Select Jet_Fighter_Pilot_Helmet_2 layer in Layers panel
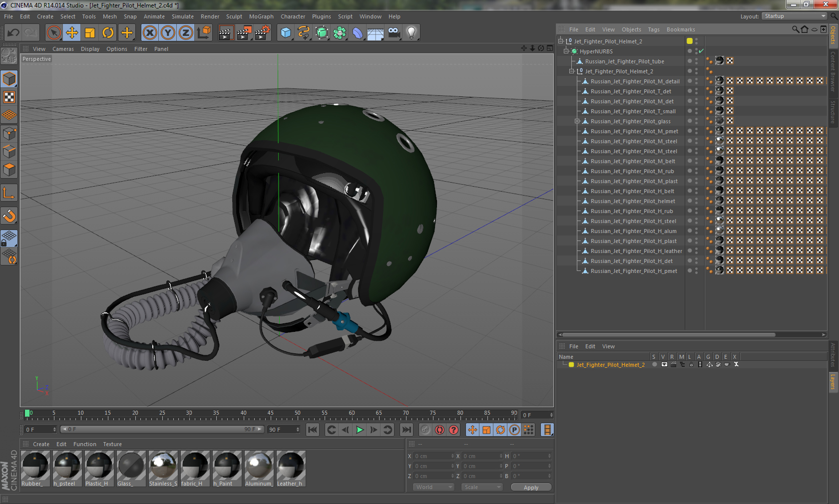 (610, 365)
